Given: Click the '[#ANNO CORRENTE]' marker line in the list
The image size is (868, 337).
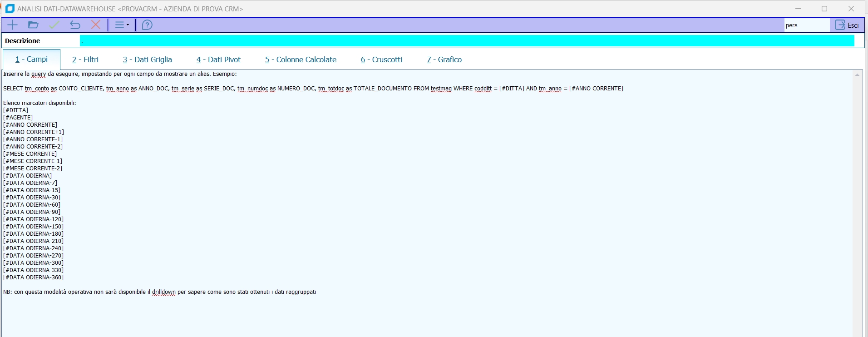Looking at the screenshot, I should pos(30,125).
